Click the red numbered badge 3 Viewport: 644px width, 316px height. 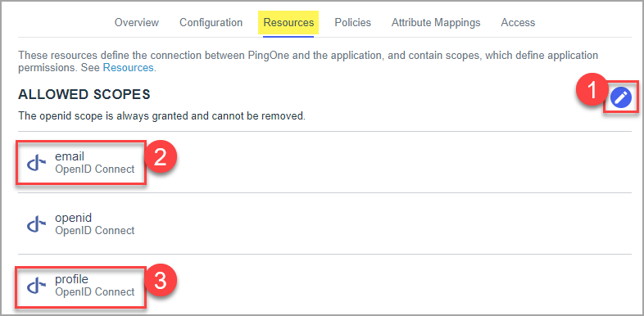(x=160, y=281)
